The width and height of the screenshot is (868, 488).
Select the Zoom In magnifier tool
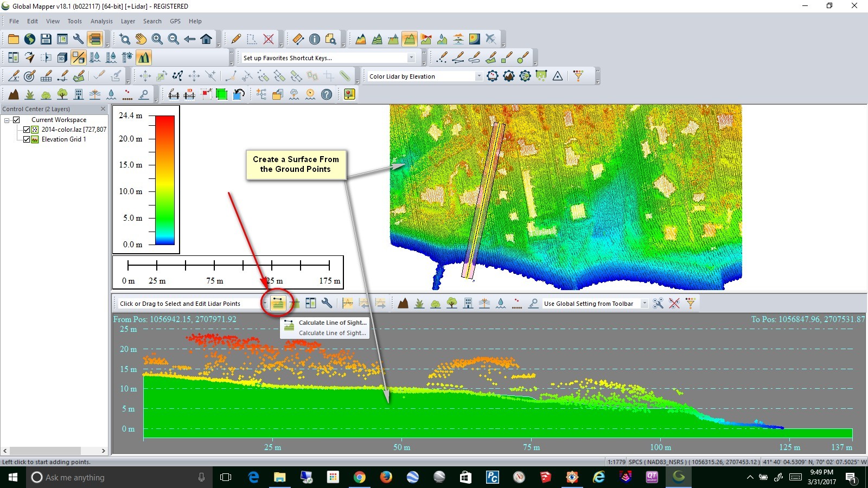(x=157, y=39)
